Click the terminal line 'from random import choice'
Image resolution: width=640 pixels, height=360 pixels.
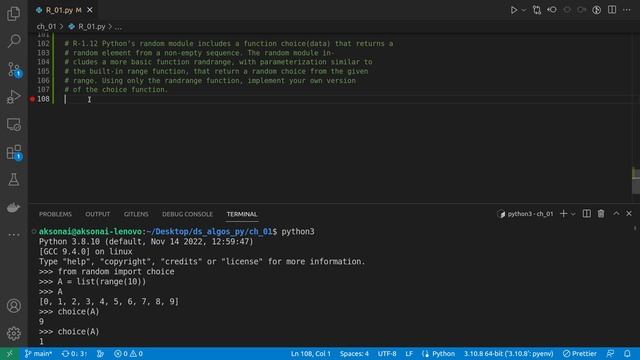pos(116,271)
